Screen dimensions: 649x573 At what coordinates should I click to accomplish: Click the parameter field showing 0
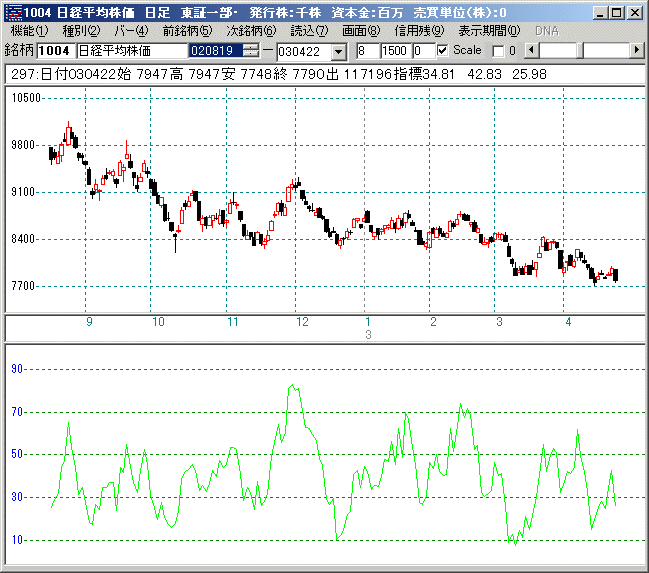click(424, 51)
